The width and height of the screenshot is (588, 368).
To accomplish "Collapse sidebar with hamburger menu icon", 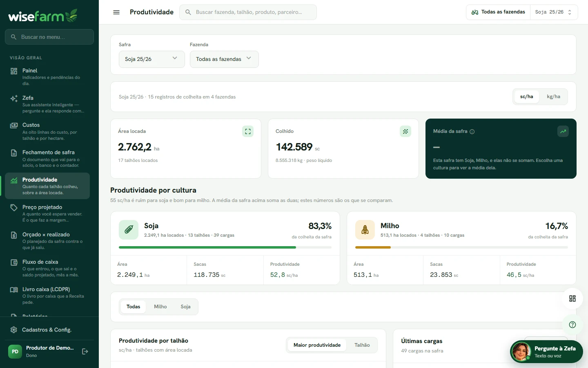I will tap(116, 12).
